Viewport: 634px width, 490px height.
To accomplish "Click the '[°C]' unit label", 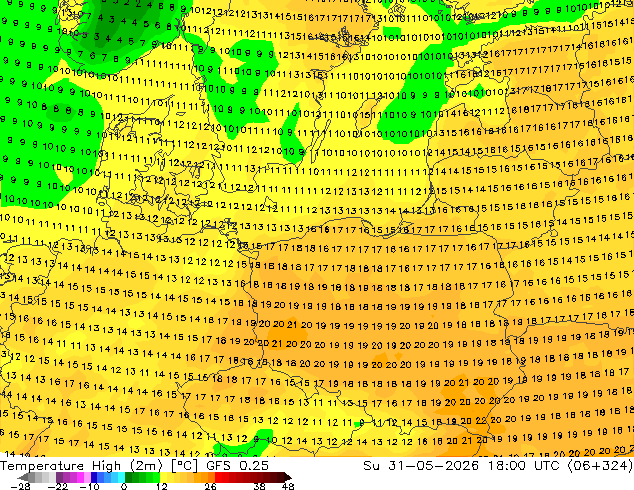I will tap(184, 466).
